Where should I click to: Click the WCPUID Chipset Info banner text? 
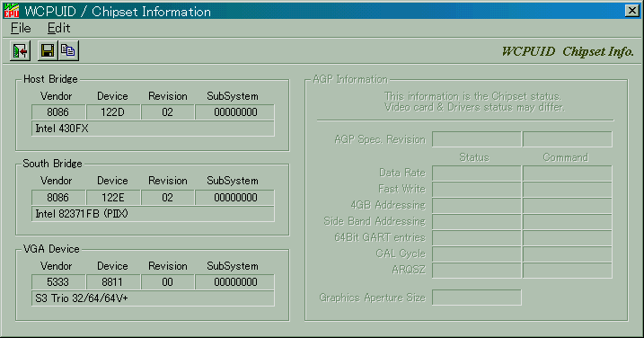click(x=568, y=51)
